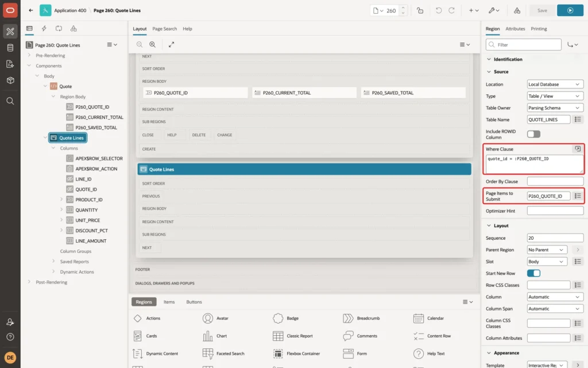
Task: Open the Parent Region dropdown
Action: 547,250
